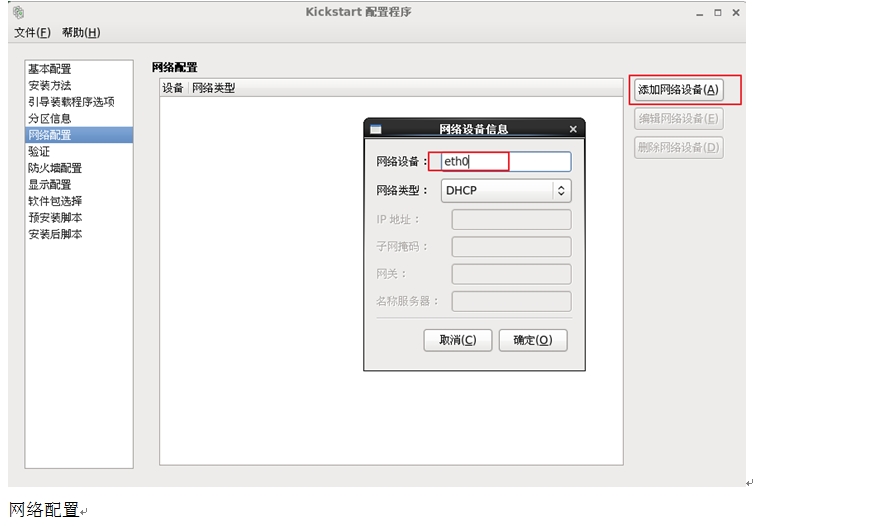Viewport: 882px width, 526px height.
Task: Select 安装方法 in the sidebar
Action: tap(79, 86)
